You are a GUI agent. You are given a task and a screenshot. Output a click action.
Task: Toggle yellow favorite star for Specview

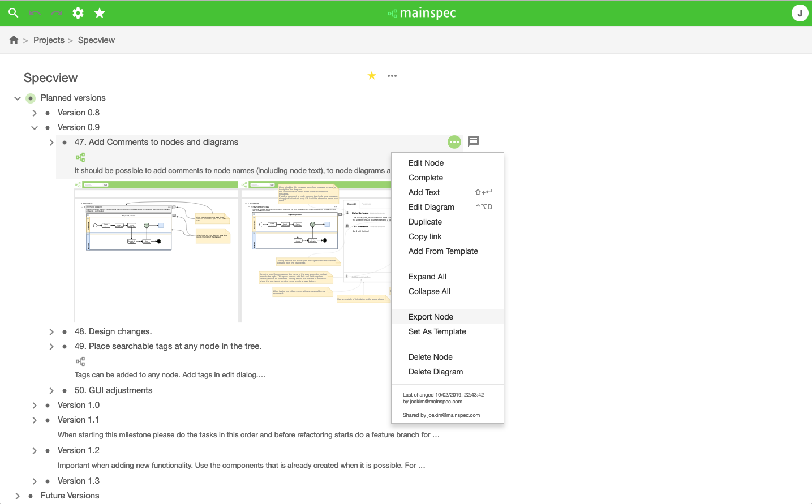point(372,76)
